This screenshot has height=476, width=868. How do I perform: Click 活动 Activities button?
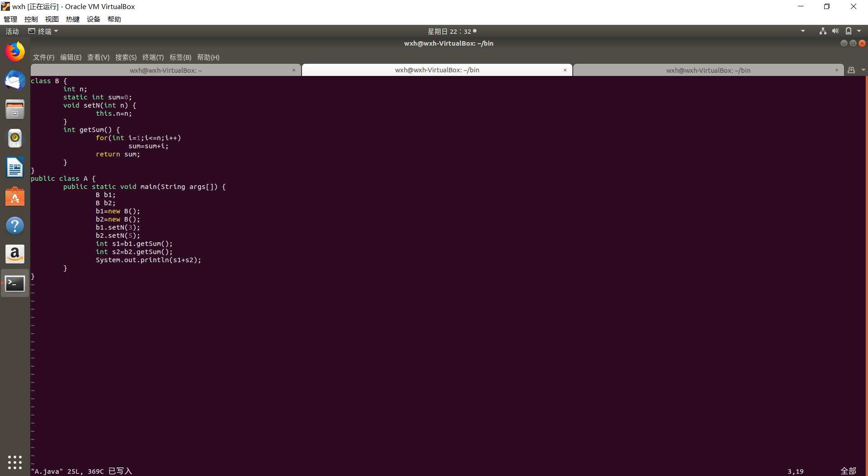(x=12, y=31)
